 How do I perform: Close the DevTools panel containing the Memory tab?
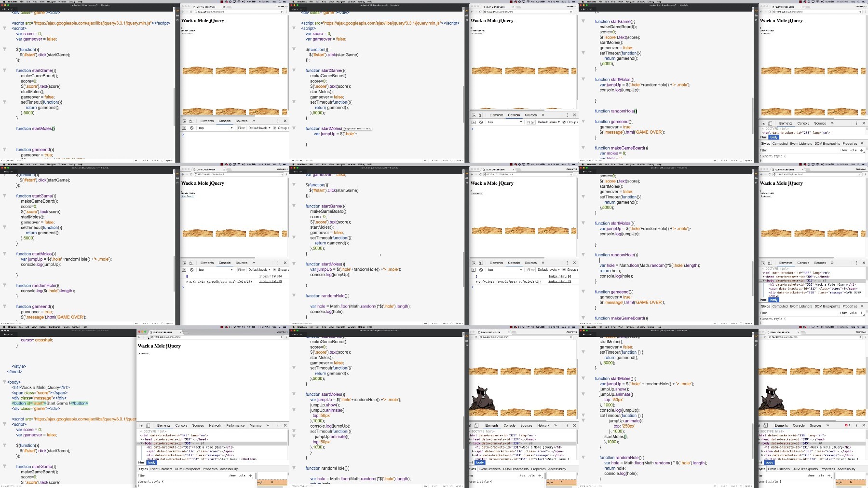tap(285, 425)
